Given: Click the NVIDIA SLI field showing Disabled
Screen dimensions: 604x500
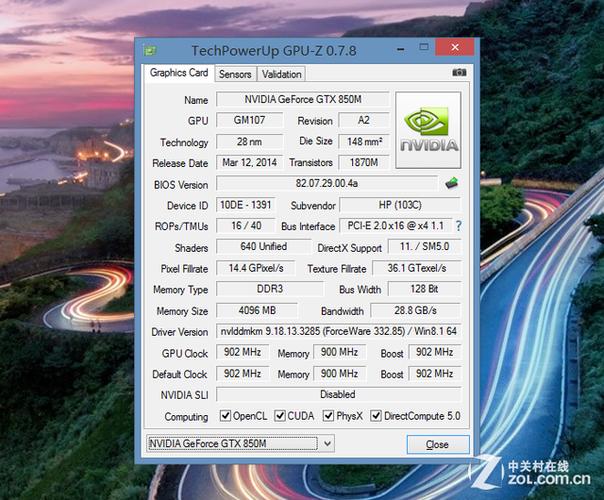Looking at the screenshot, I should [339, 394].
